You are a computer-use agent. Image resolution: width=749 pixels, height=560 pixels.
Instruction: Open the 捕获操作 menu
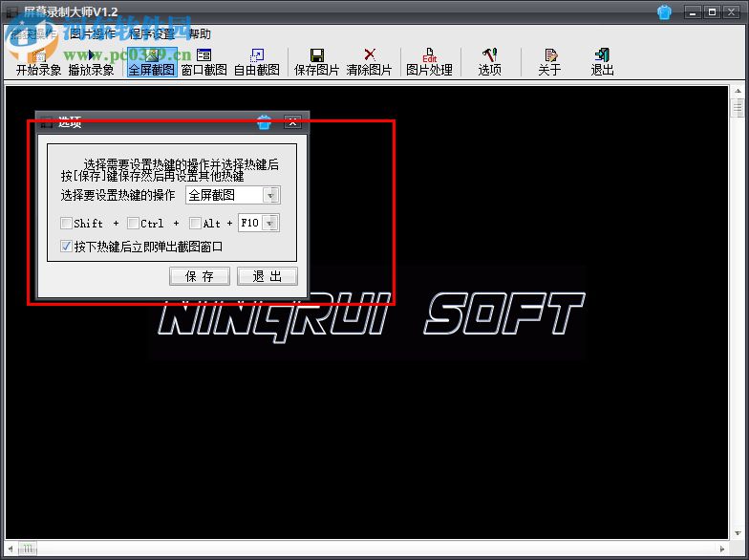(34, 34)
